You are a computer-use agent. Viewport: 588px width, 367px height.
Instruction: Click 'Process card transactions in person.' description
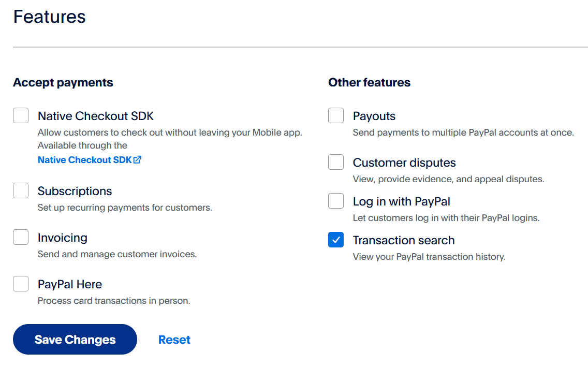(x=114, y=301)
